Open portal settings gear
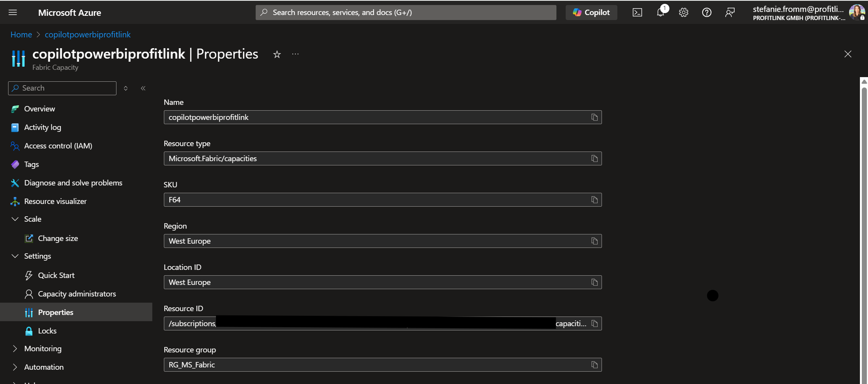868x384 pixels. [x=683, y=12]
